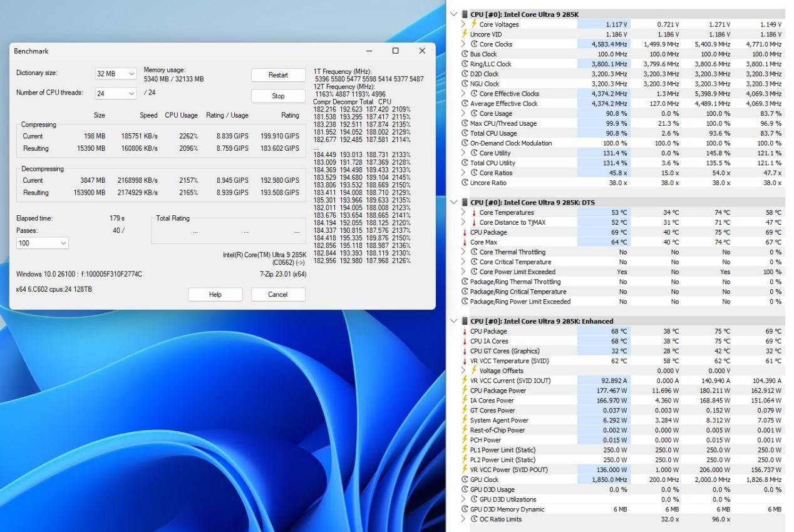Expand the Core Voltages tree row
The image size is (794, 532).
pyautogui.click(x=463, y=24)
